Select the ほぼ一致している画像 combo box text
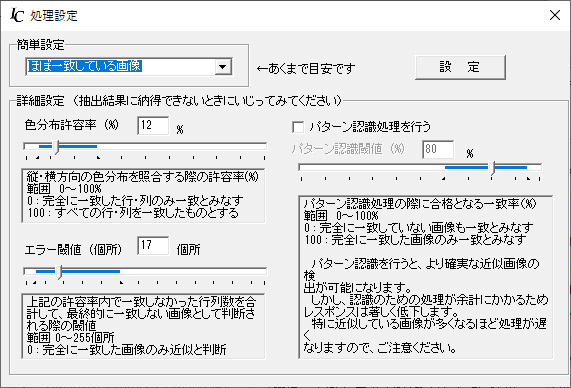The height and width of the screenshot is (388, 571). [x=84, y=66]
